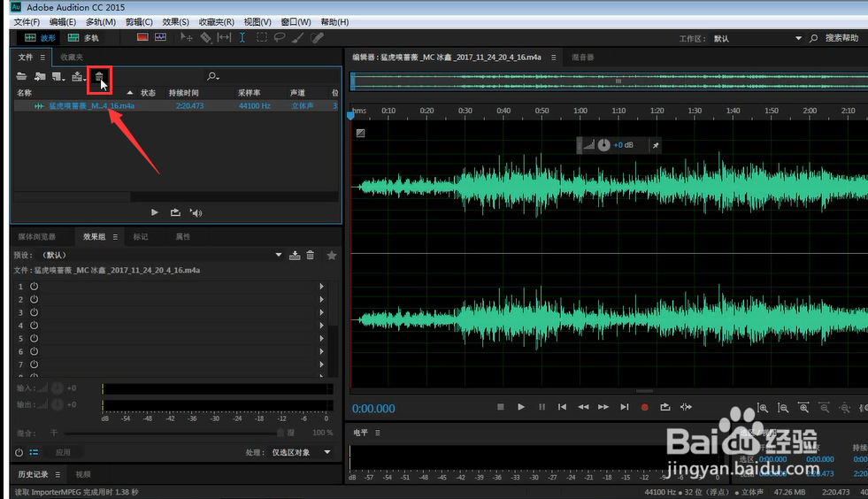The height and width of the screenshot is (499, 868).
Task: Switch to the 标记 tab
Action: click(140, 236)
